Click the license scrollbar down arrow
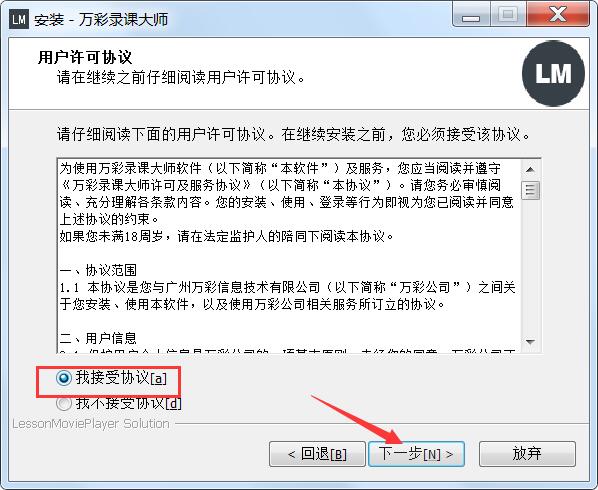The image size is (598, 490). 530,342
